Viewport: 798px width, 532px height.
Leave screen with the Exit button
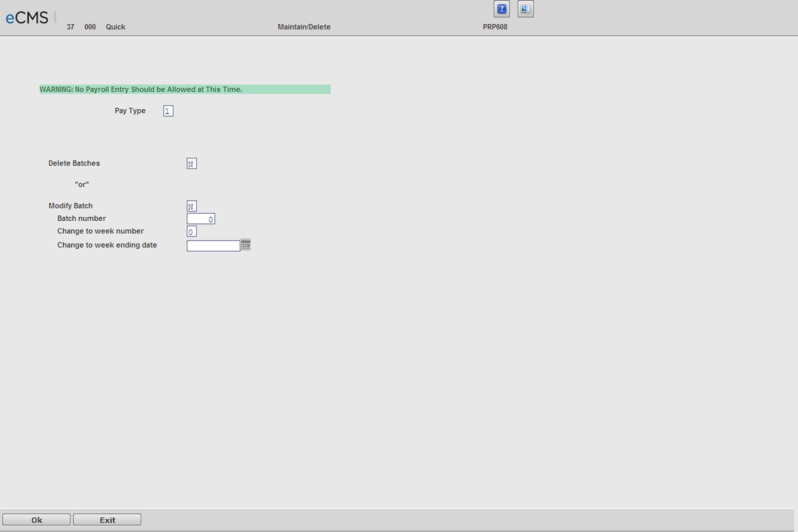click(107, 520)
